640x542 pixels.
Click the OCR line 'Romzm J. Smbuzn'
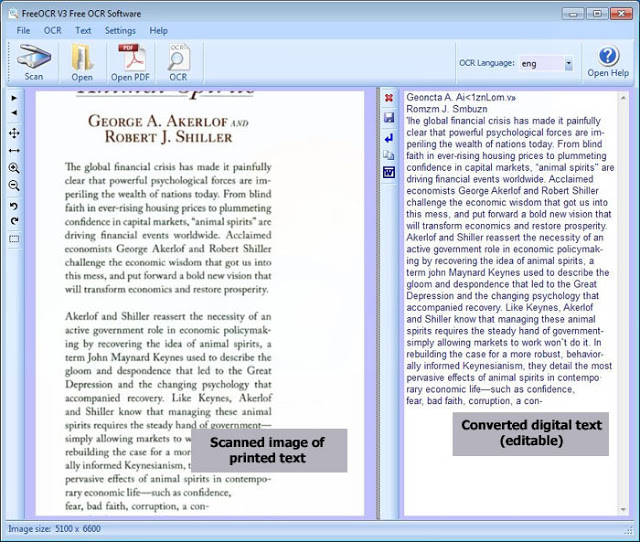[x=447, y=109]
